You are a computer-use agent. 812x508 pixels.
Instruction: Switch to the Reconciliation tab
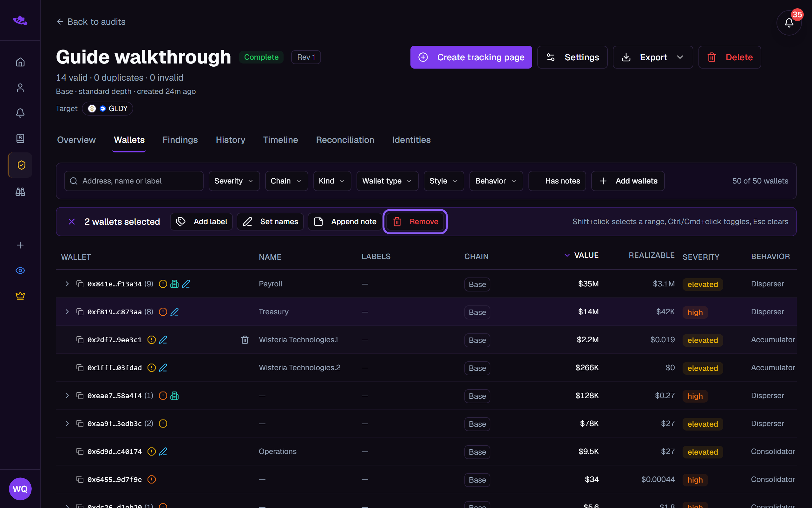(345, 140)
